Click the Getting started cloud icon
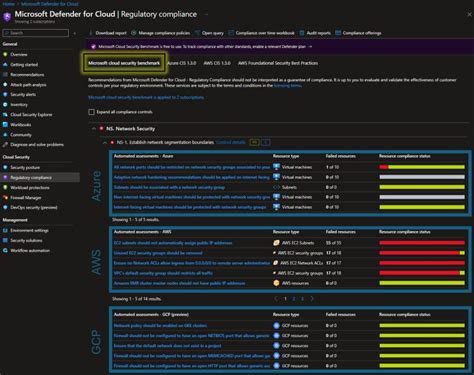The width and height of the screenshot is (474, 375). (5, 64)
